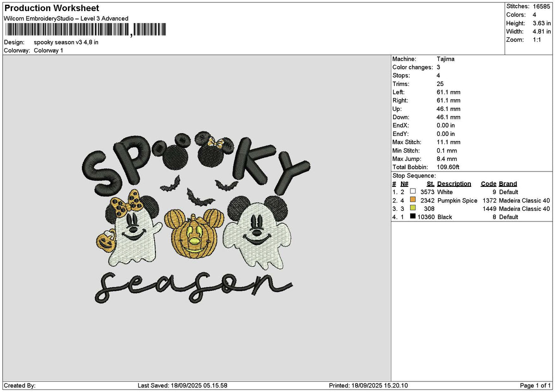Viewport: 555px width, 392px height.
Task: Click the Zoom value '1:1'
Action: [x=538, y=40]
